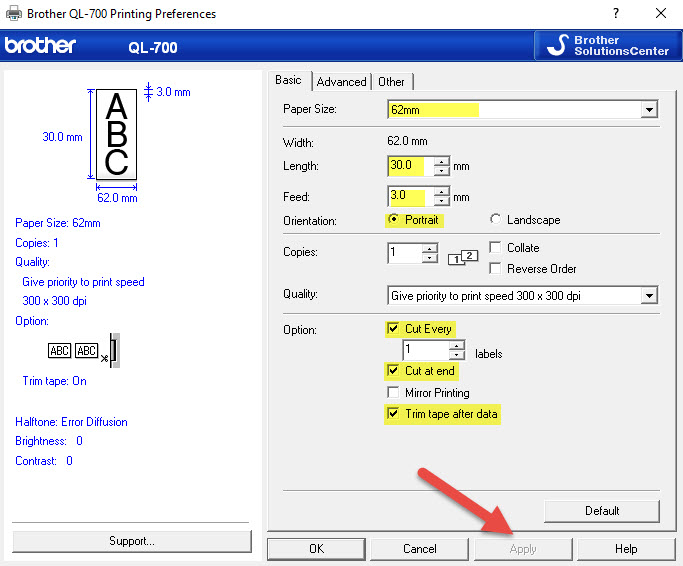683x566 pixels.
Task: Enable the Mirror Printing checkbox
Action: (393, 393)
